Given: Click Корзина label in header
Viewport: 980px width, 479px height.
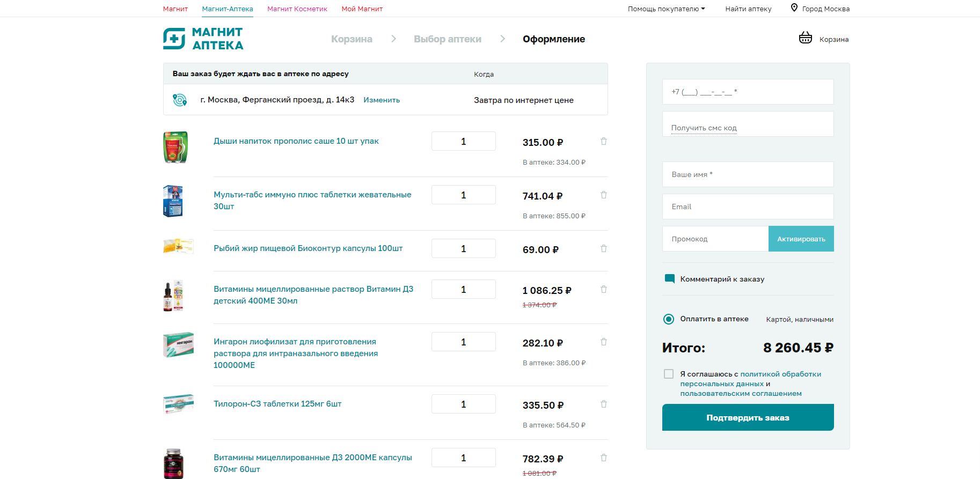Looking at the screenshot, I should pyautogui.click(x=834, y=39).
